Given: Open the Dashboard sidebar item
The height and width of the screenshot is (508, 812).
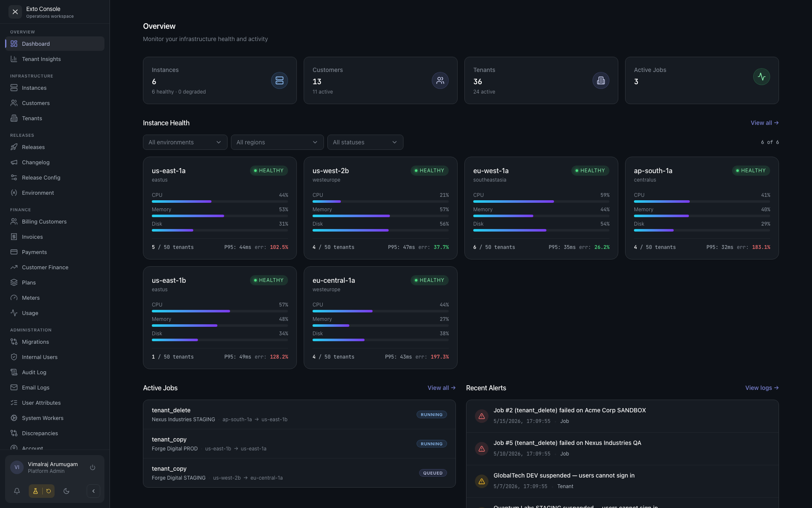Looking at the screenshot, I should (x=55, y=44).
